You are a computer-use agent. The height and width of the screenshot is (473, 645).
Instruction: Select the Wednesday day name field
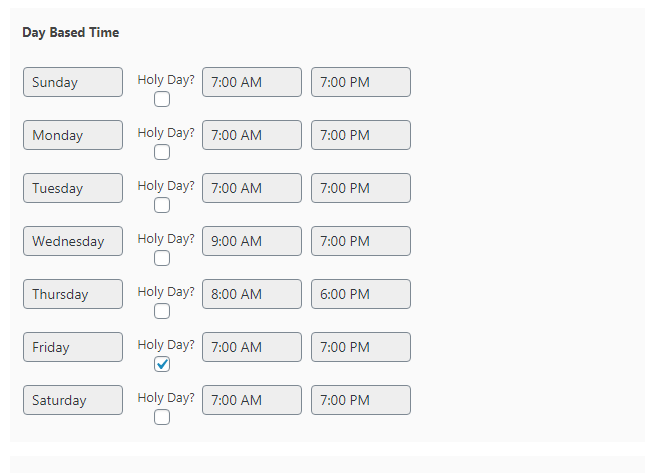tap(73, 241)
